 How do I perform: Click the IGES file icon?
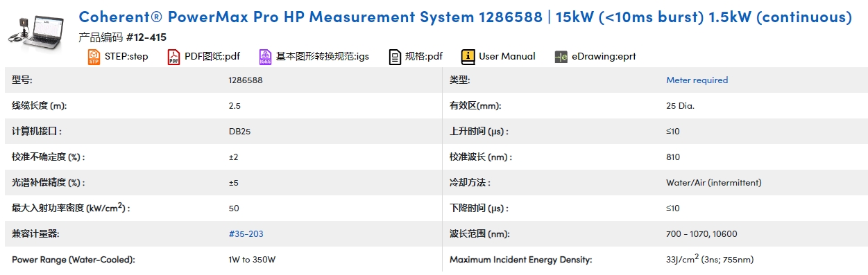pyautogui.click(x=265, y=57)
